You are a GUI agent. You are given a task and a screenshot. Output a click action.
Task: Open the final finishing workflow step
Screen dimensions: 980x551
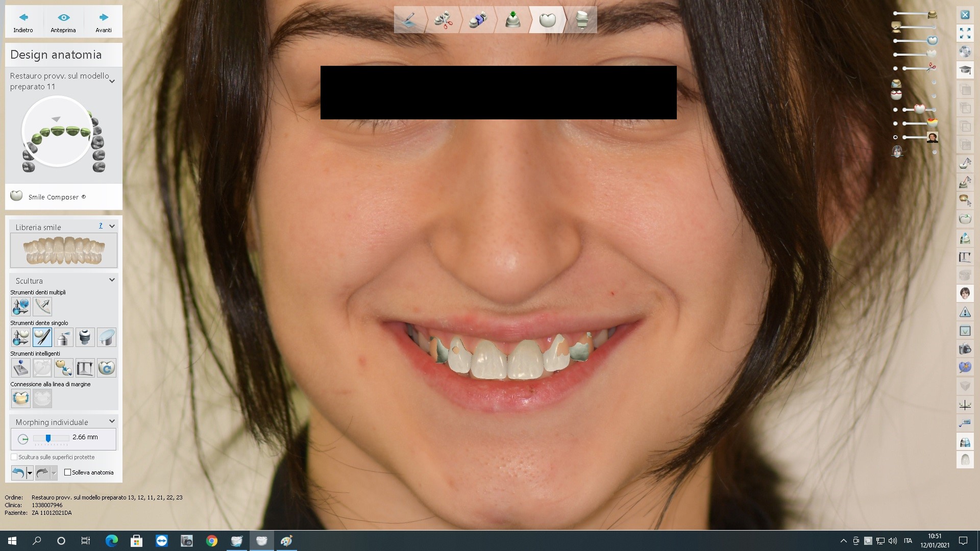point(581,20)
